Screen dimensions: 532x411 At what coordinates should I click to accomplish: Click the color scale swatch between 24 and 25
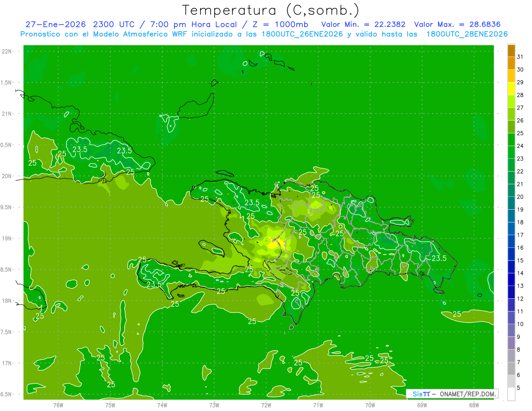coord(511,140)
